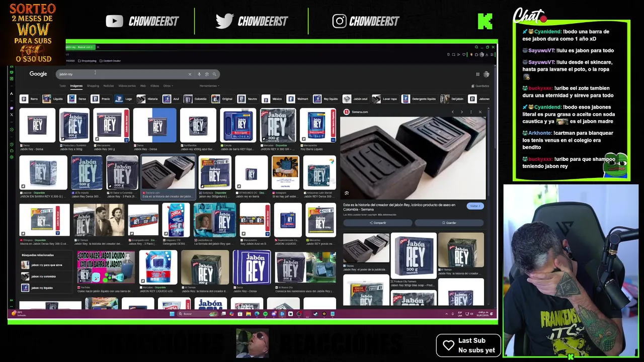Open the Más información copyright link

(386, 215)
